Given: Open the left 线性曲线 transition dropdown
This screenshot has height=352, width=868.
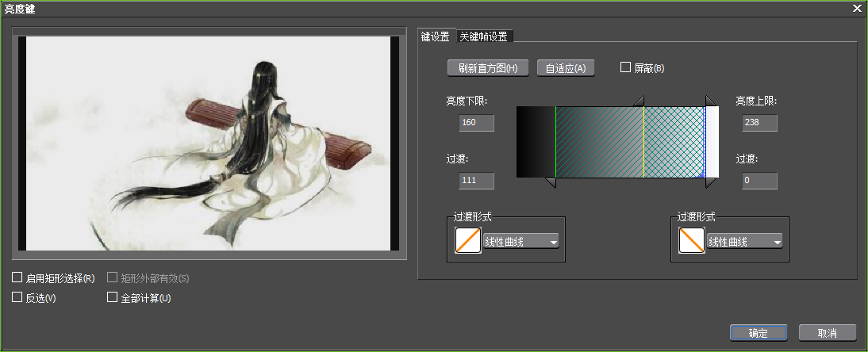Looking at the screenshot, I should 520,242.
